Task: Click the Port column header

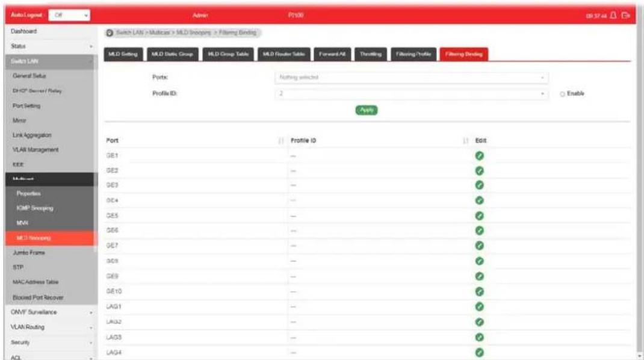Action: click(x=112, y=140)
